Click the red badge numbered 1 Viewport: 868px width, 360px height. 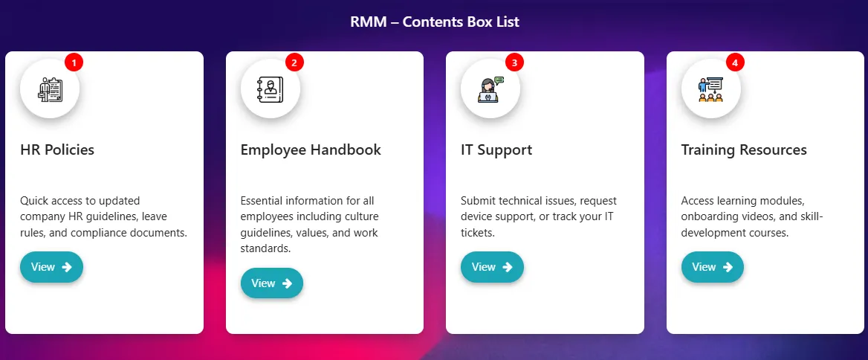[74, 62]
